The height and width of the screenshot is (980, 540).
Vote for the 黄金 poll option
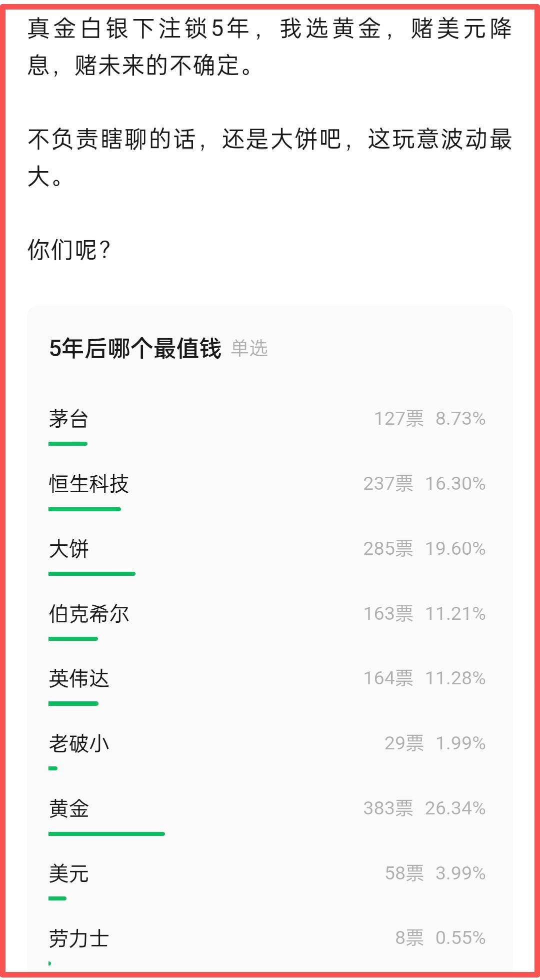coord(69,808)
